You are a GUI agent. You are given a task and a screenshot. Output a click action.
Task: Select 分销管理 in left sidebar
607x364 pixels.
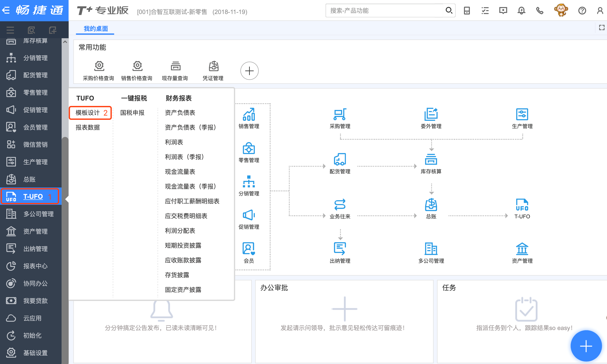(x=31, y=58)
